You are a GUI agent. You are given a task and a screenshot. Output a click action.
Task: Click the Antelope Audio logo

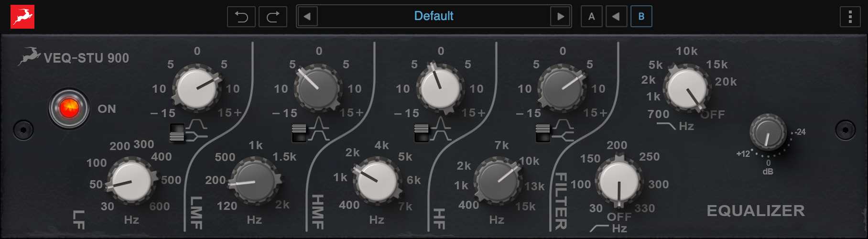22,17
